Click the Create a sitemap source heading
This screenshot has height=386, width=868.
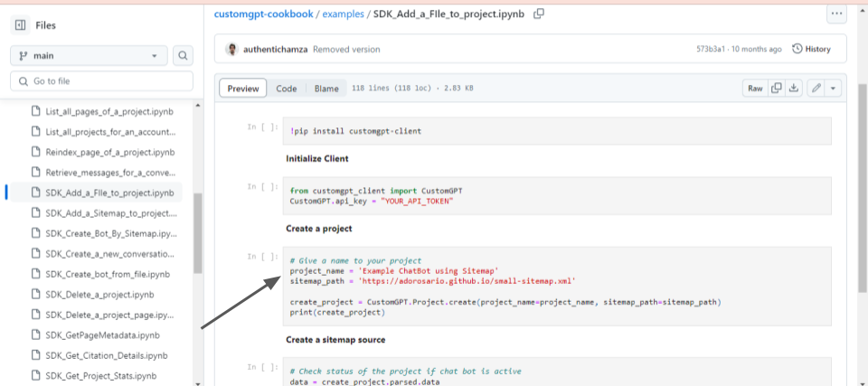tap(335, 340)
